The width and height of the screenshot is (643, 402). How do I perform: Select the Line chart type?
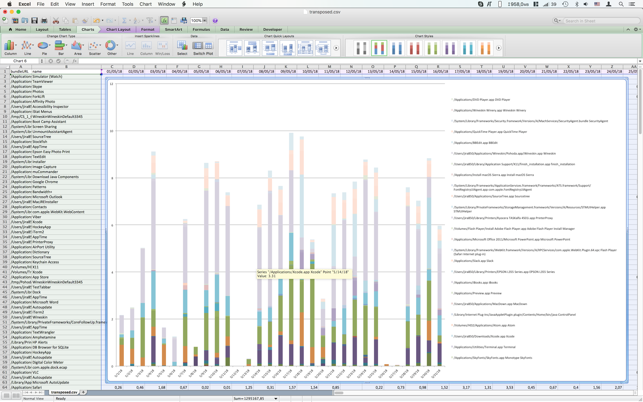point(27,47)
